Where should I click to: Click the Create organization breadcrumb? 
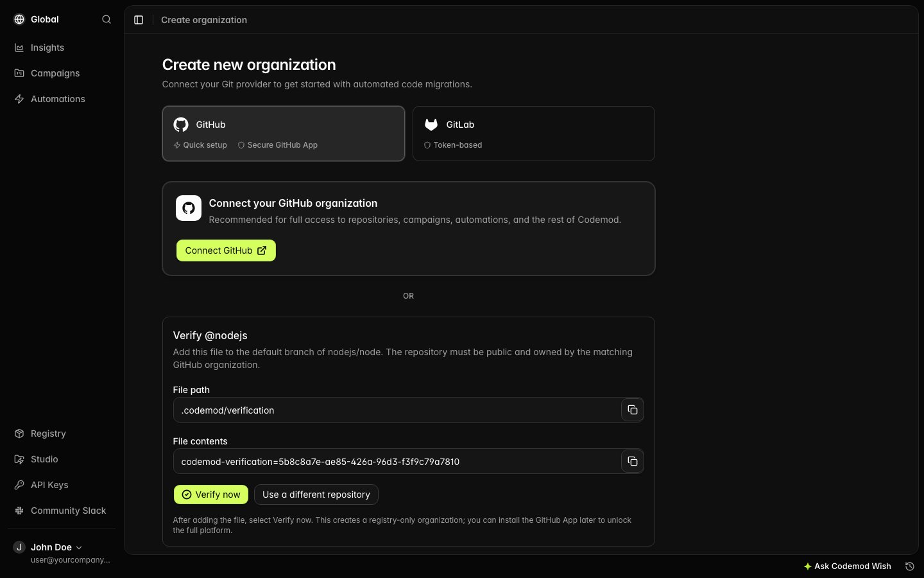(x=204, y=20)
